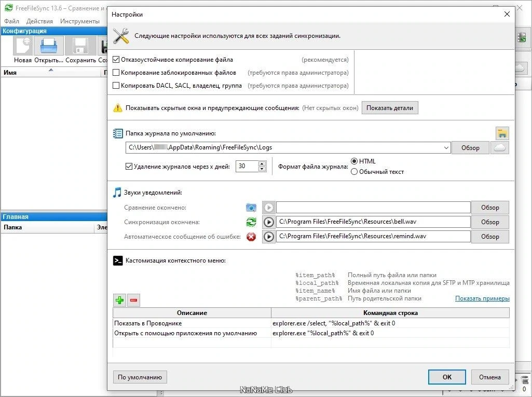
Task: Select HTML log file format
Action: [x=354, y=161]
